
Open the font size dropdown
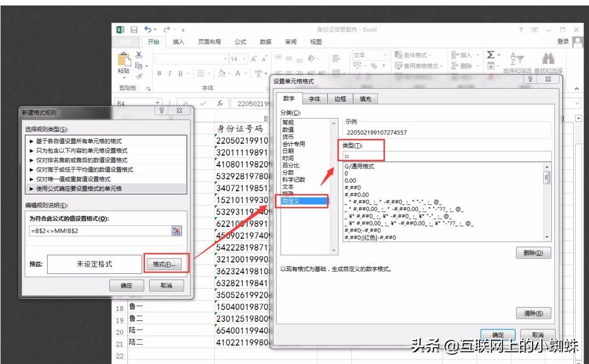pyautogui.click(x=244, y=59)
